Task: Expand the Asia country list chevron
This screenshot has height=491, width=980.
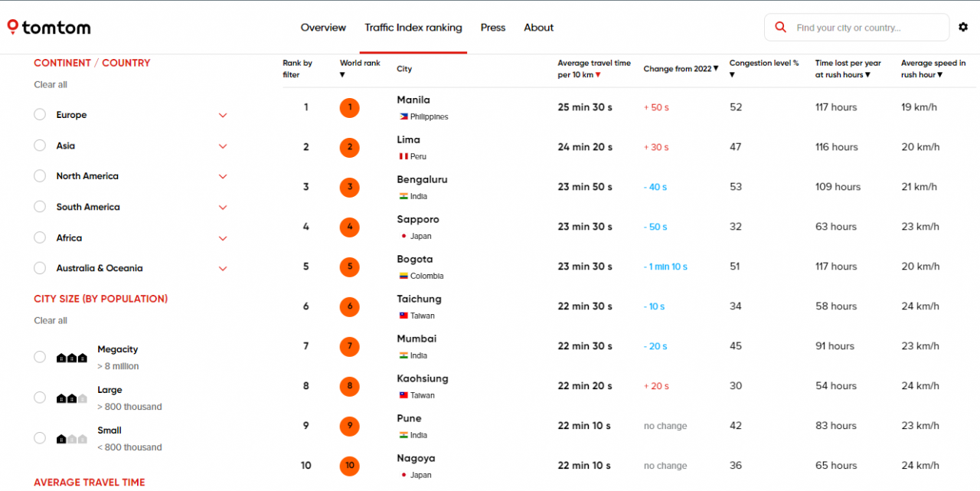Action: pyautogui.click(x=223, y=146)
